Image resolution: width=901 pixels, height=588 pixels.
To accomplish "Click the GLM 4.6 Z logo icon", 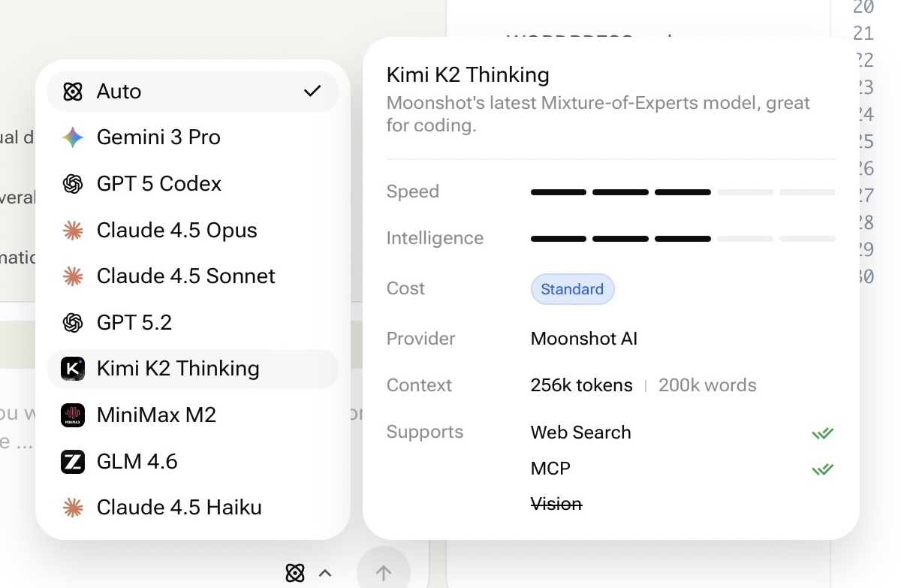I will (73, 462).
